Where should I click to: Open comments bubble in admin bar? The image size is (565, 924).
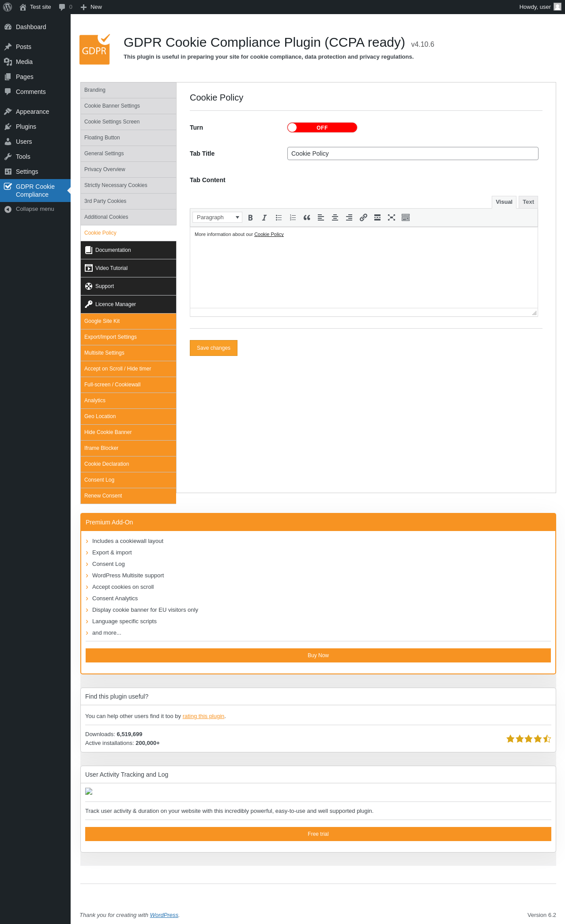click(65, 7)
